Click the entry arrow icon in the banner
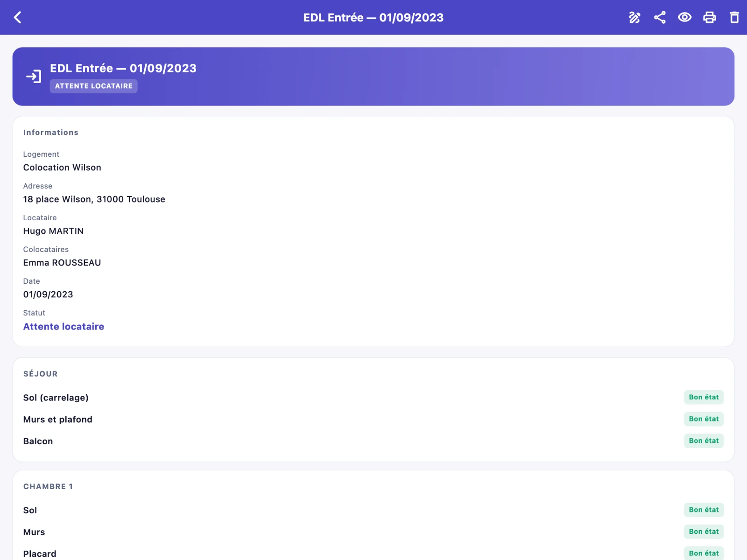 click(34, 77)
